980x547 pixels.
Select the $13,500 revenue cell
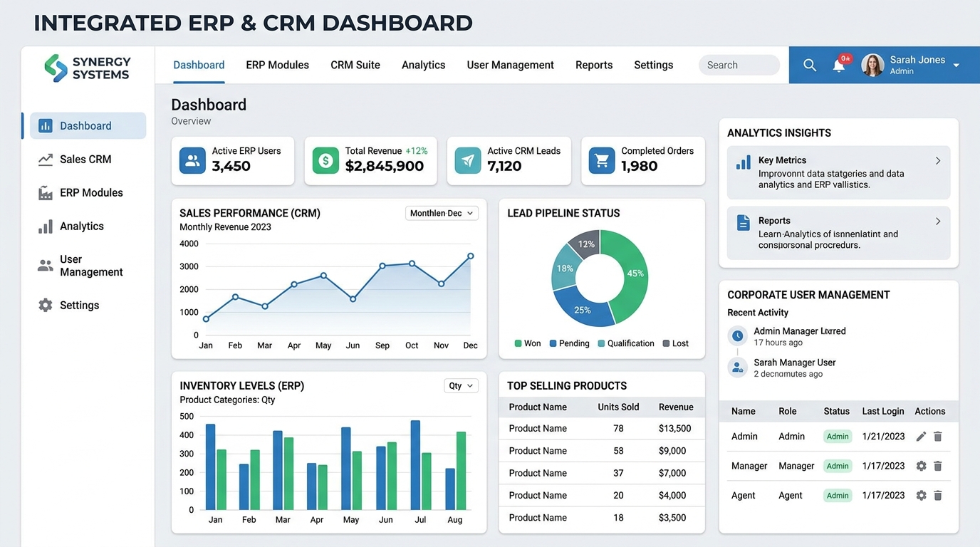coord(675,428)
